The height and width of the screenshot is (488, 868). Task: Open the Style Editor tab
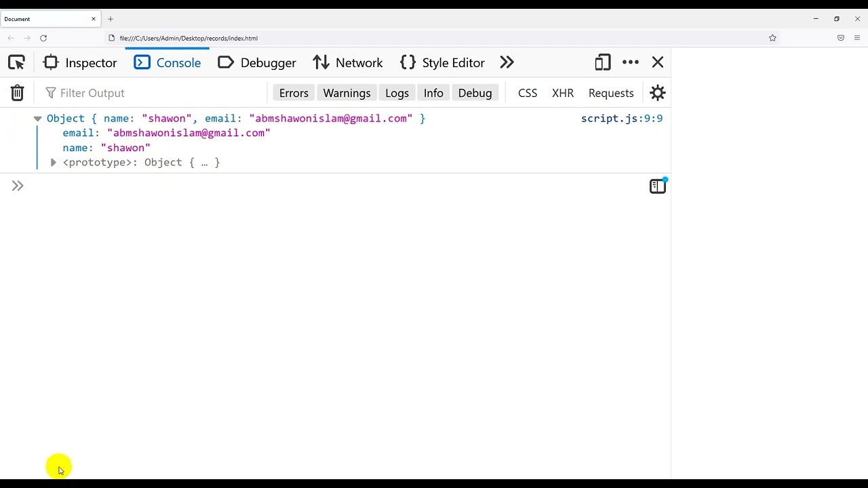click(443, 62)
